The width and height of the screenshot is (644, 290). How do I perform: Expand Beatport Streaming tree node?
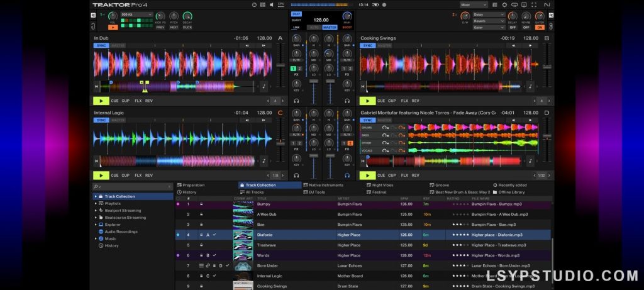[x=96, y=210]
